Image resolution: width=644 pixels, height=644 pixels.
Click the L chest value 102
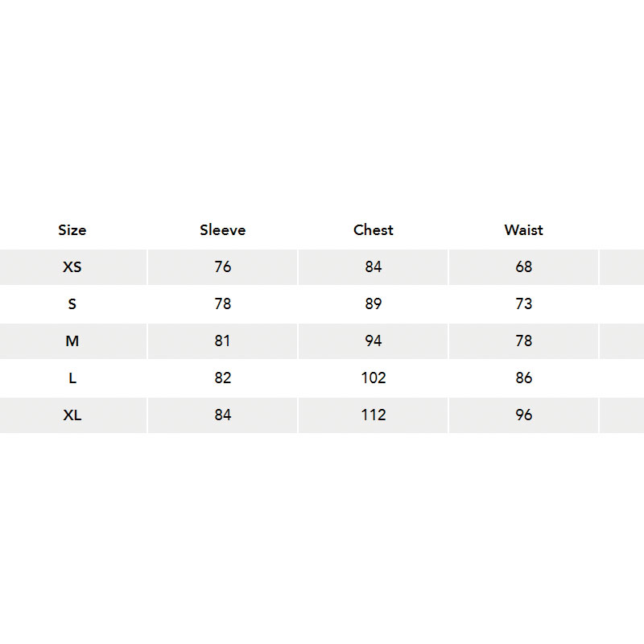374,378
